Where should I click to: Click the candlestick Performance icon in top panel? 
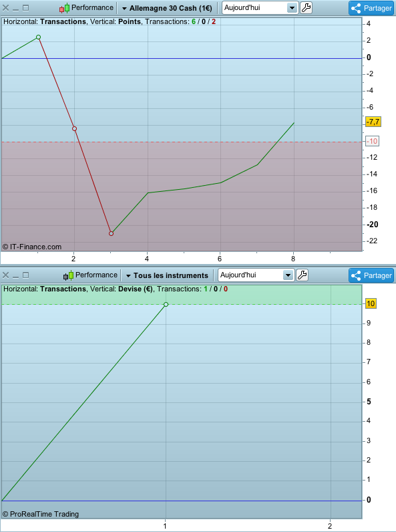coord(64,8)
